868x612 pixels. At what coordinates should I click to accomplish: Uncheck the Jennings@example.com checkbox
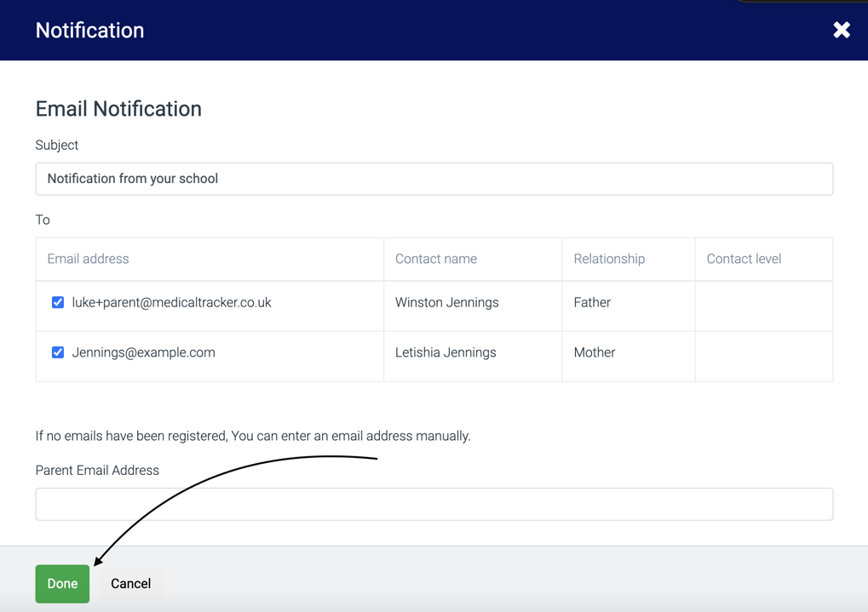click(58, 352)
